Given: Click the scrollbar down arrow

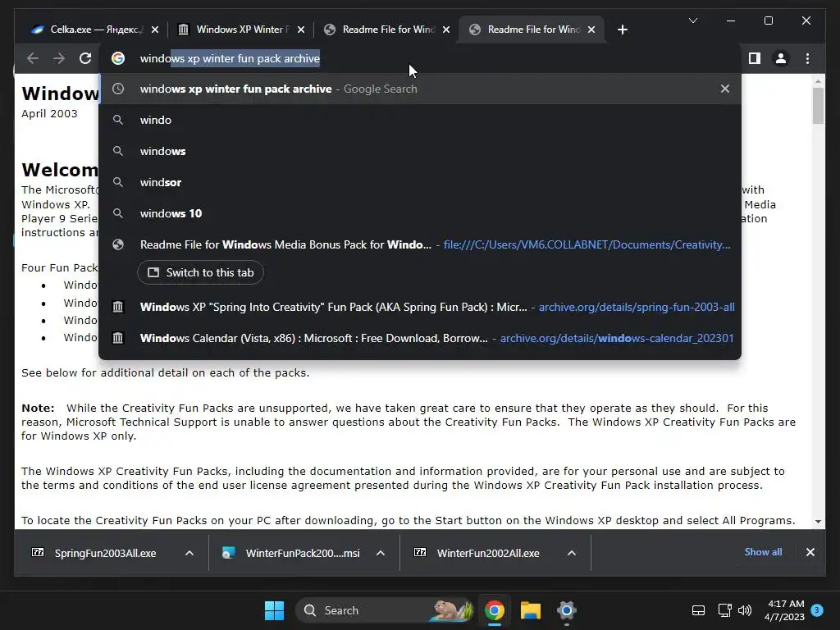Looking at the screenshot, I should [x=818, y=521].
